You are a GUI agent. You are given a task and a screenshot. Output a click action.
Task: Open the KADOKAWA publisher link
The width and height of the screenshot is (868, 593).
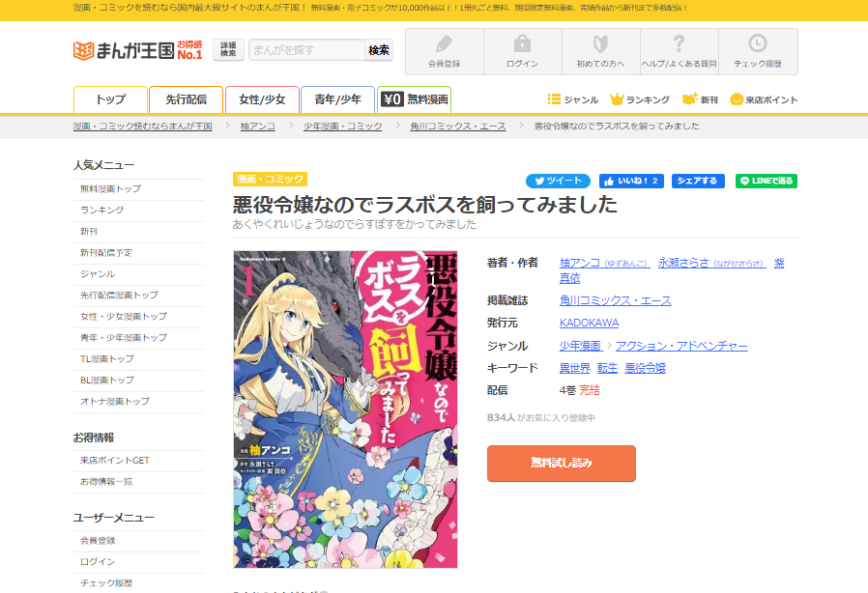(x=589, y=323)
